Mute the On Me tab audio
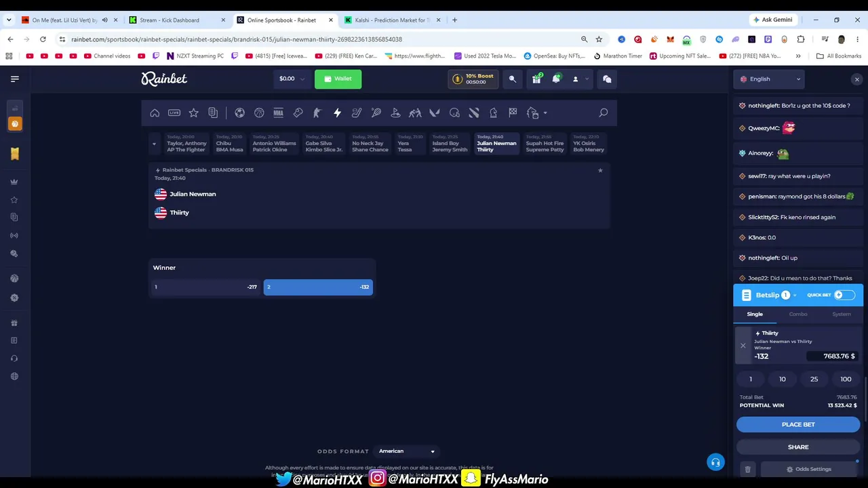Viewport: 868px width, 488px height. [x=104, y=20]
